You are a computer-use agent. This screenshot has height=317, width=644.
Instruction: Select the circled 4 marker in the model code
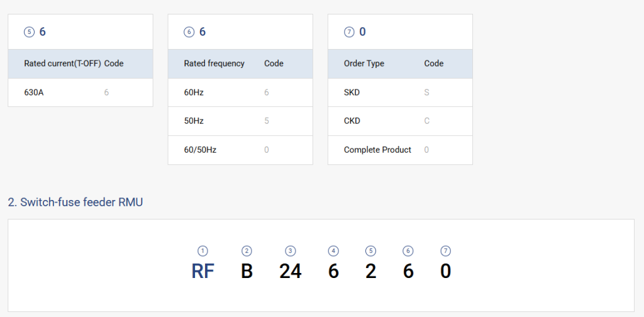(333, 251)
